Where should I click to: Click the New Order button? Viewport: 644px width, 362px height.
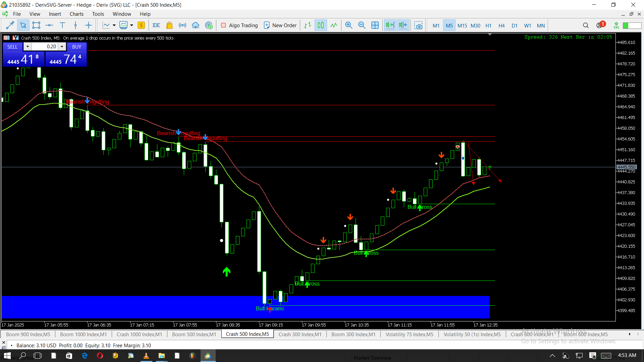[280, 25]
